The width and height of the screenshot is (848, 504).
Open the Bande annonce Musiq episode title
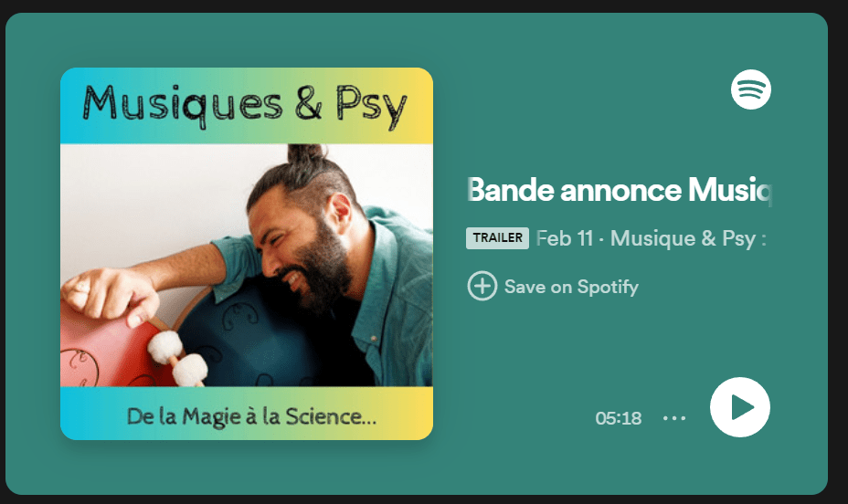(620, 190)
